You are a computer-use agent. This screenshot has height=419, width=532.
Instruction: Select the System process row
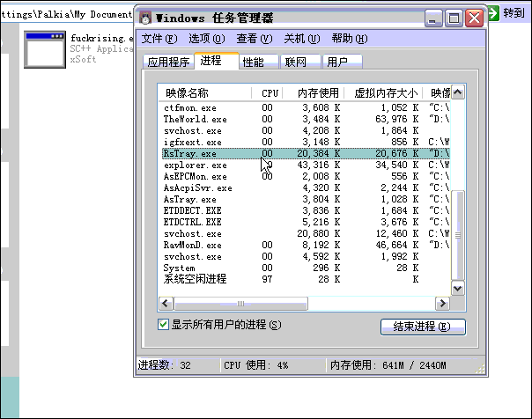pos(306,268)
